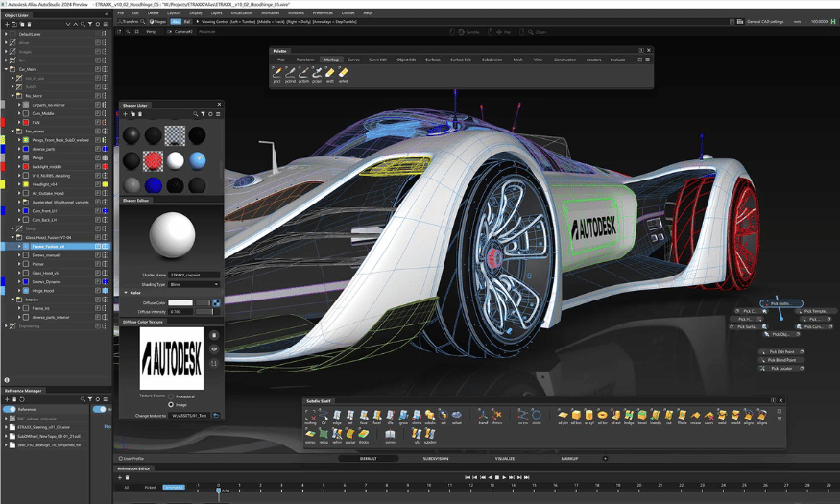Image resolution: width=840 pixels, height=504 pixels.
Task: Select the blue shader ball in Shader Lister
Action: tap(154, 185)
